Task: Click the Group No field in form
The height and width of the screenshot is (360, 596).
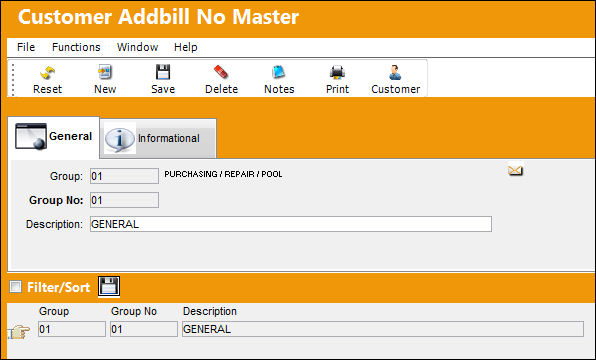Action: click(x=124, y=200)
